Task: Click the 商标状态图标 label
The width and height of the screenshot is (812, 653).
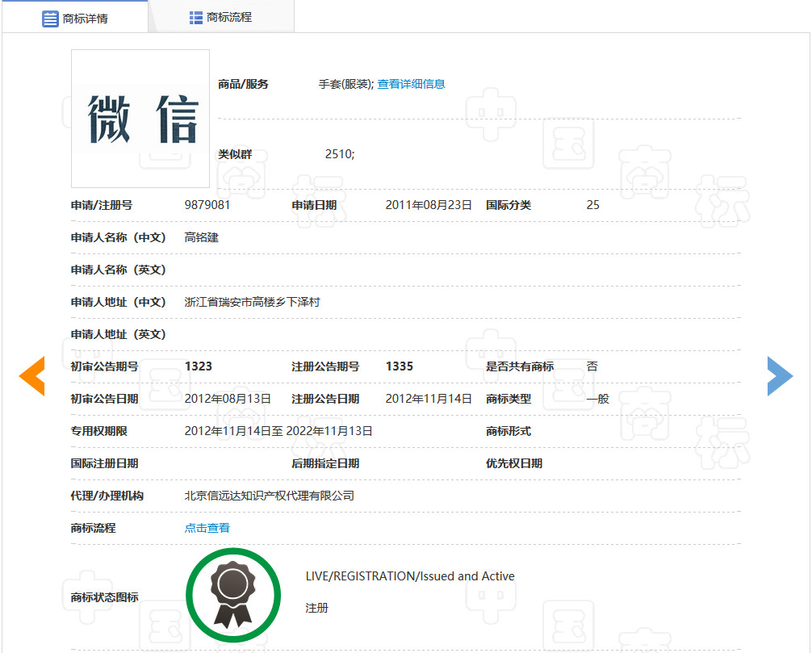Action: point(105,597)
